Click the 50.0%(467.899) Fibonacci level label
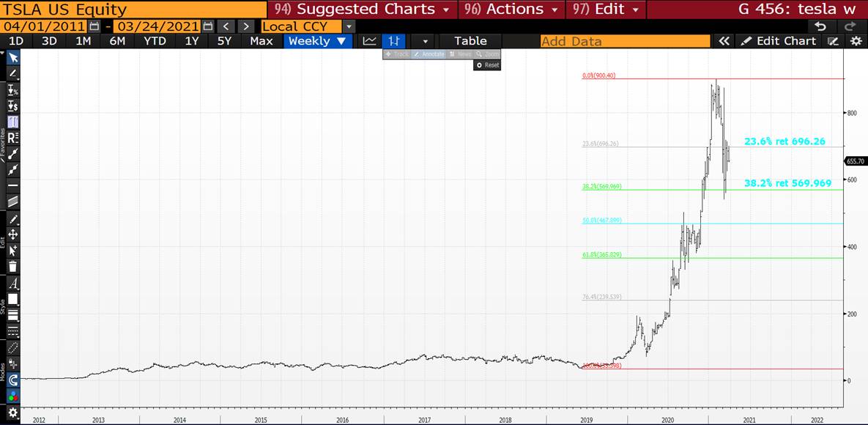Screen dimensions: 868x425 (601, 221)
